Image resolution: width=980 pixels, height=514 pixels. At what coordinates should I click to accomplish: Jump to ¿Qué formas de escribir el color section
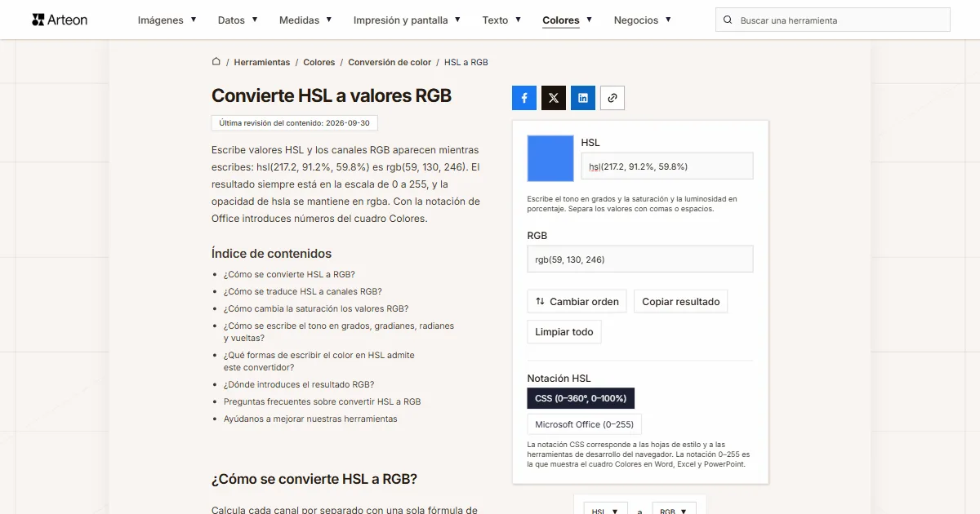[319, 361]
